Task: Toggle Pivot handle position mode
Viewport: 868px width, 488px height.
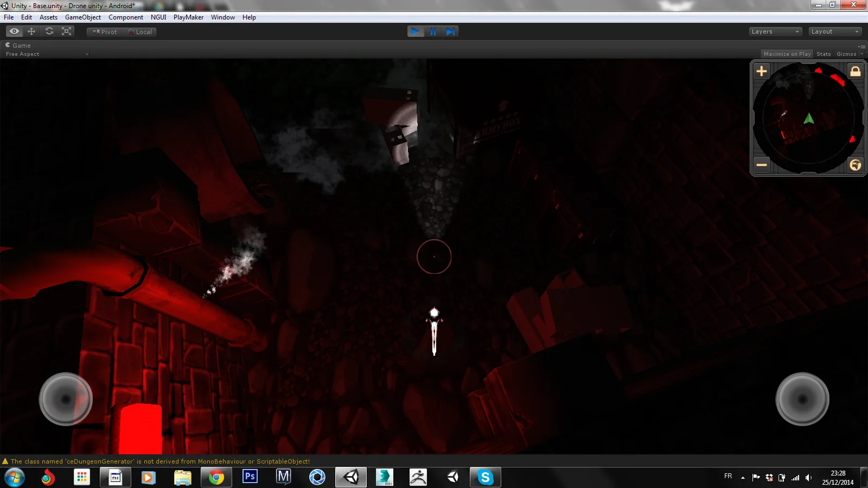Action: coord(105,32)
